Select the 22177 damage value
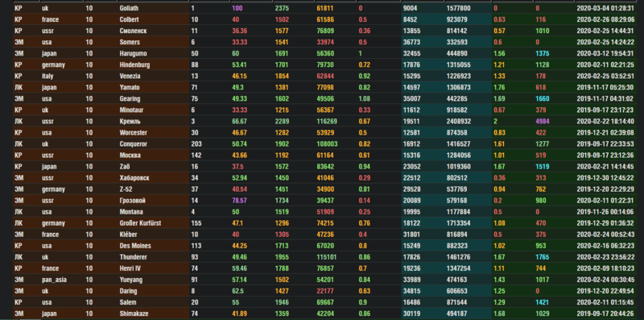The image size is (644, 320). pyautogui.click(x=325, y=291)
